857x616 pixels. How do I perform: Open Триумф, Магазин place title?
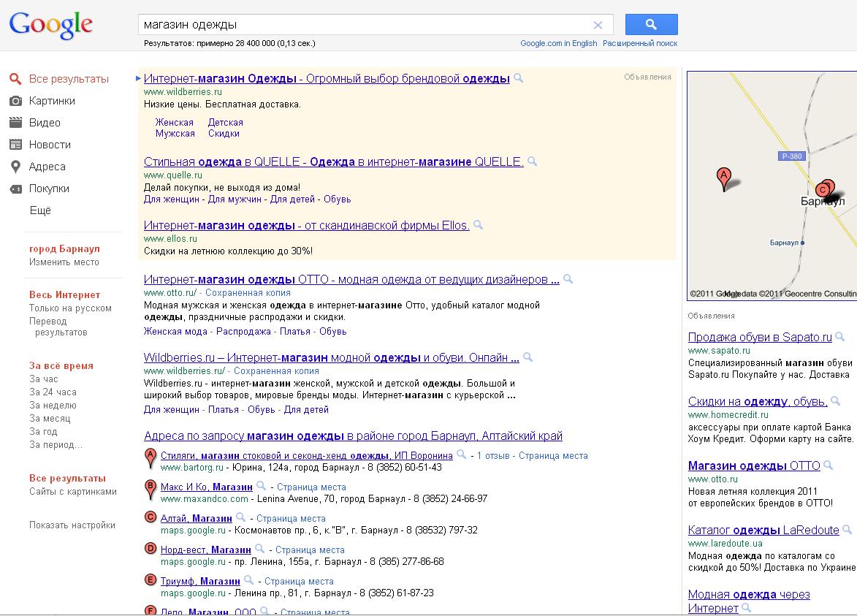pos(200,582)
